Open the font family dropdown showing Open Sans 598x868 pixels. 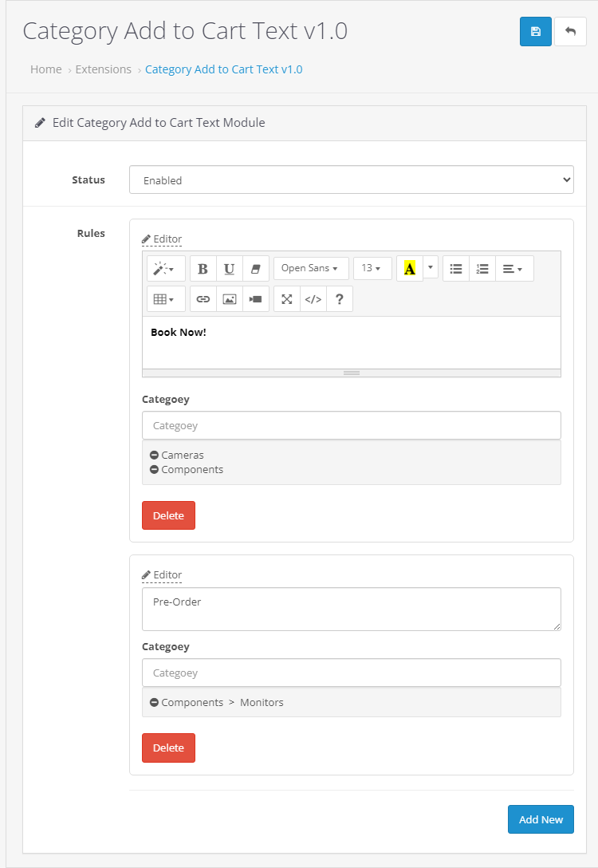coord(311,269)
